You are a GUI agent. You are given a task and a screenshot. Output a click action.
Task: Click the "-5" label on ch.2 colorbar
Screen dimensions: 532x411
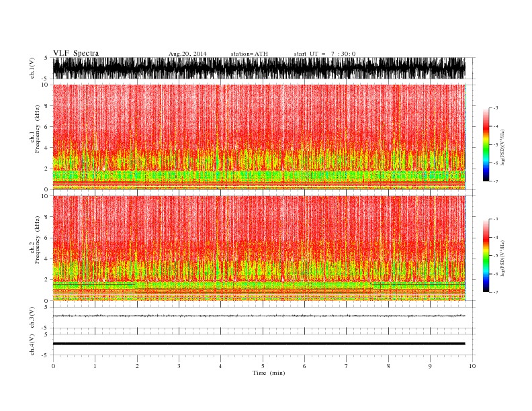(x=496, y=255)
